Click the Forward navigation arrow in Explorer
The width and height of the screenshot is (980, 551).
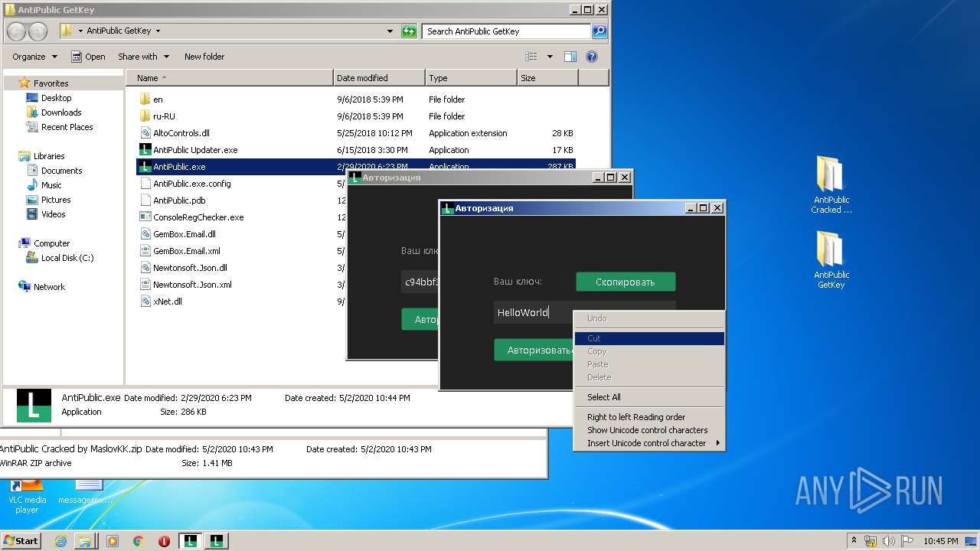pos(38,31)
